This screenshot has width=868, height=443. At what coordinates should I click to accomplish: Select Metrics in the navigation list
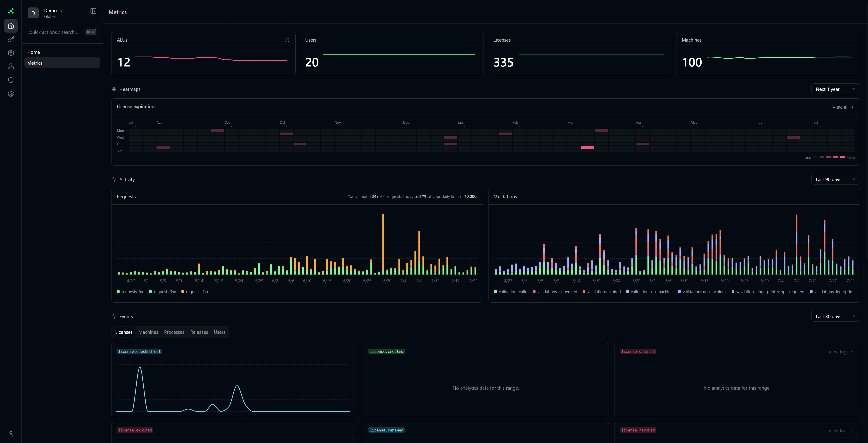point(62,63)
